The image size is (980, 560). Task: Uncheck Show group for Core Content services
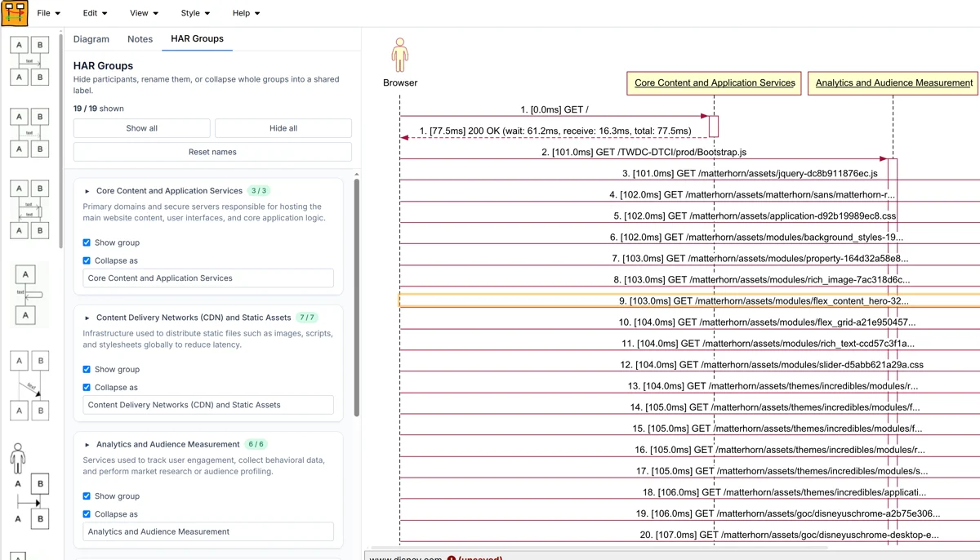coord(86,242)
